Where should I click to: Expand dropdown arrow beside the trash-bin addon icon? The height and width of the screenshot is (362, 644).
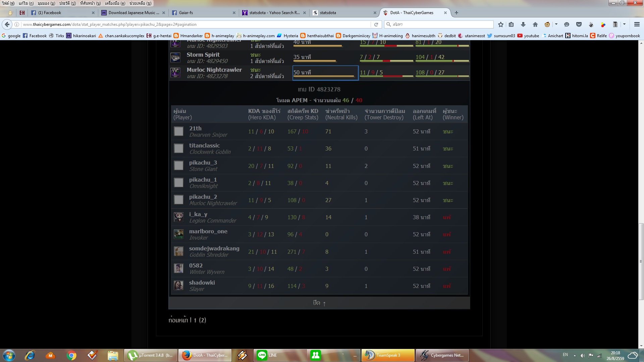coord(624,24)
